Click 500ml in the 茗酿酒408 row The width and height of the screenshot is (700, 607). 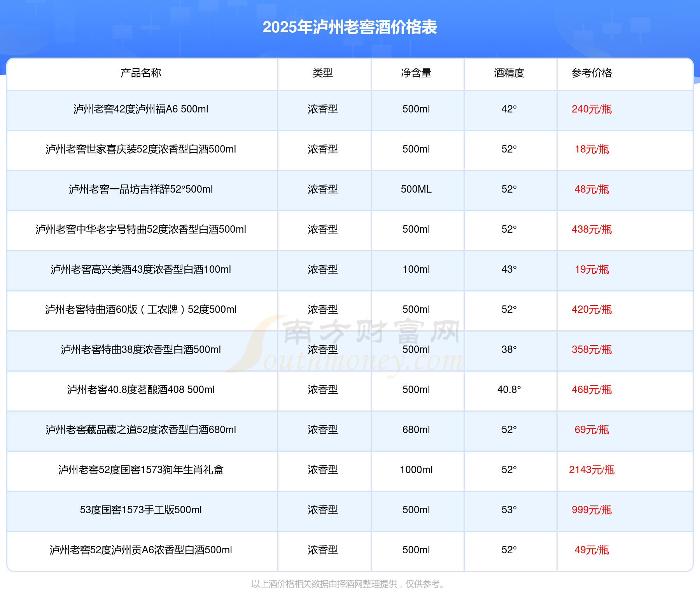point(416,389)
